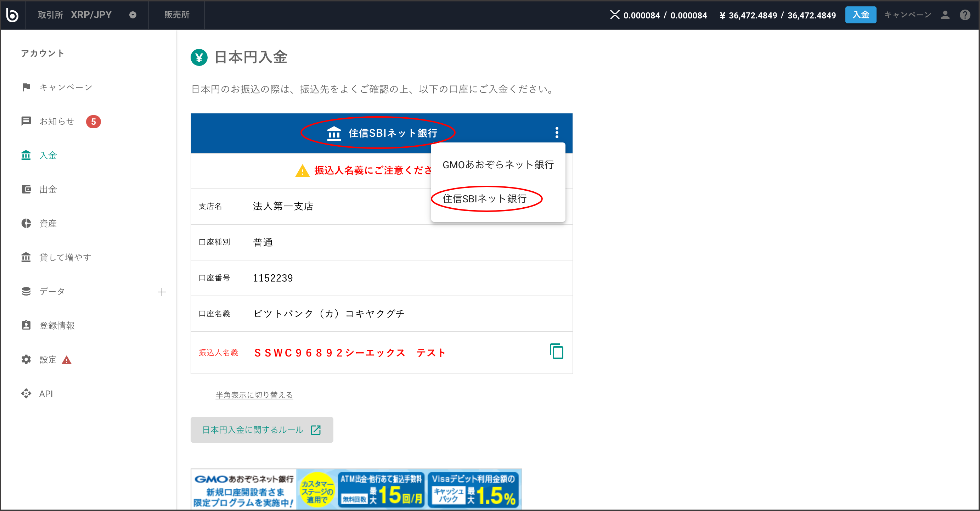980x511 pixels.
Task: Select the API sidebar icon
Action: [26, 393]
